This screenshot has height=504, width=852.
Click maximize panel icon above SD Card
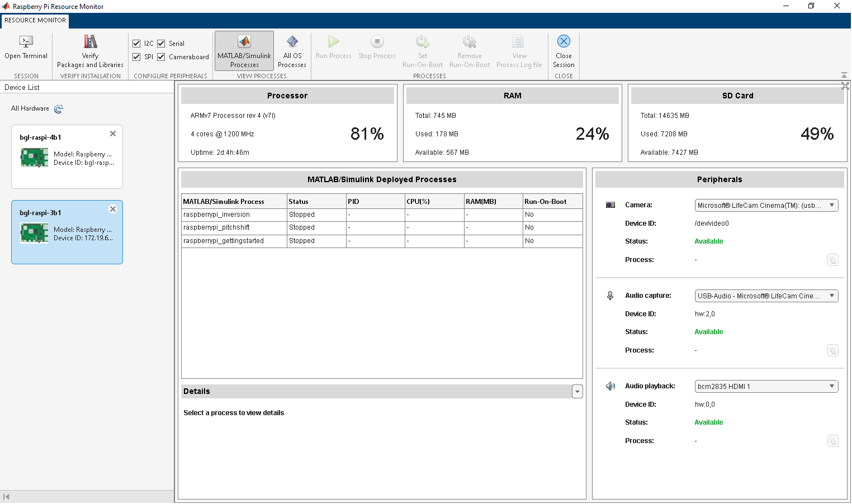845,86
